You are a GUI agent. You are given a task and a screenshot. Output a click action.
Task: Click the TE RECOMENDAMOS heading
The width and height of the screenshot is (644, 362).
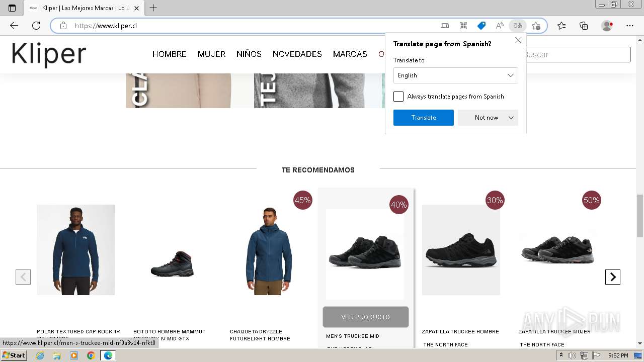pos(318,170)
